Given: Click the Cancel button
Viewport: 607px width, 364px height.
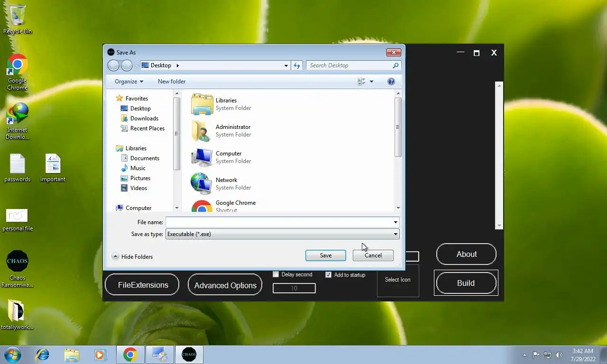Looking at the screenshot, I should click(x=373, y=255).
